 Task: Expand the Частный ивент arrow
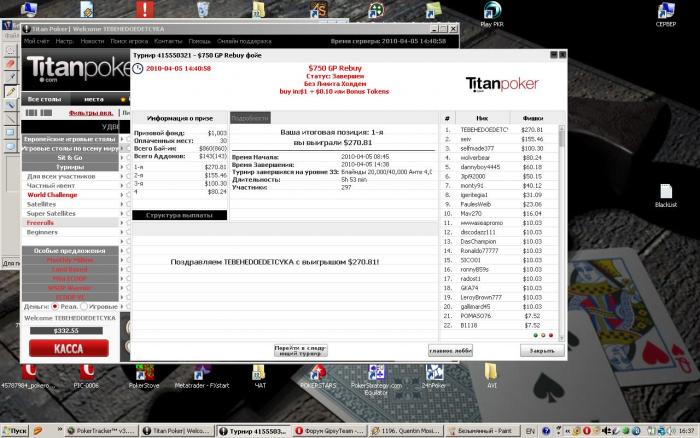coord(122,186)
